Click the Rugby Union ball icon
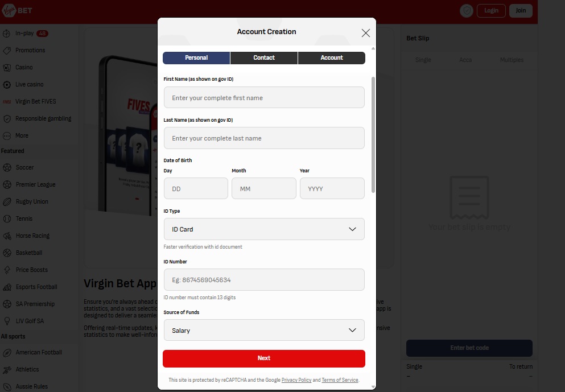Viewport: 565px width, 392px height. [x=7, y=202]
